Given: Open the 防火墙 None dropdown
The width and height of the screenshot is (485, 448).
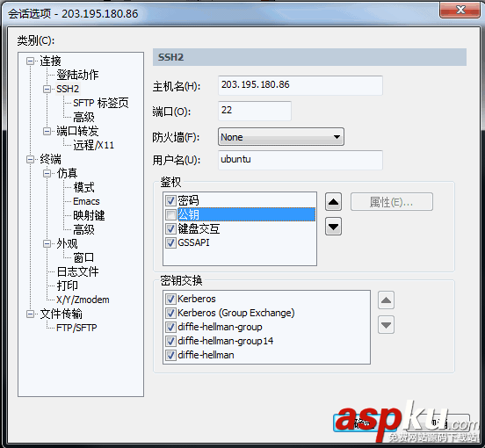Looking at the screenshot, I should [x=281, y=137].
